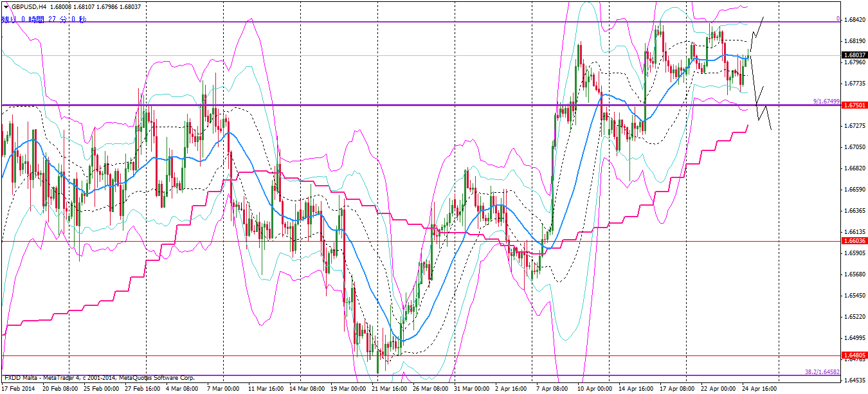
Task: Click the price scale value 1.65680
Action: (854, 274)
